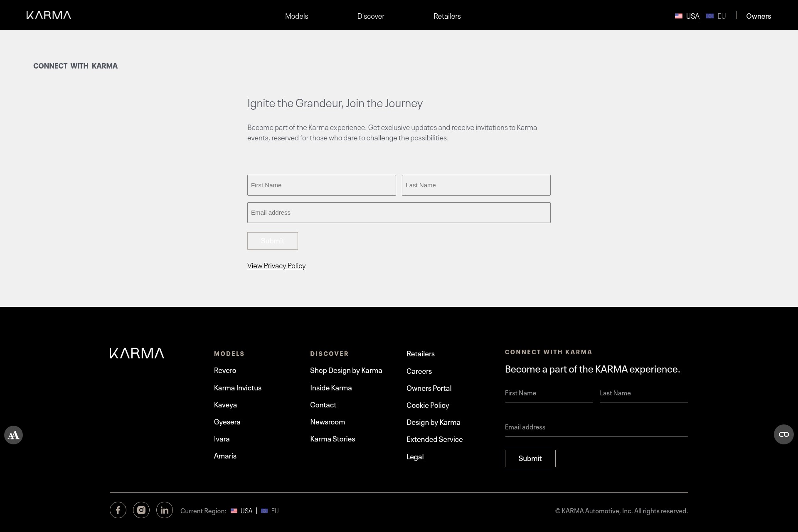The image size is (798, 532).
Task: Open the accessibility text-size widget
Action: click(x=14, y=435)
